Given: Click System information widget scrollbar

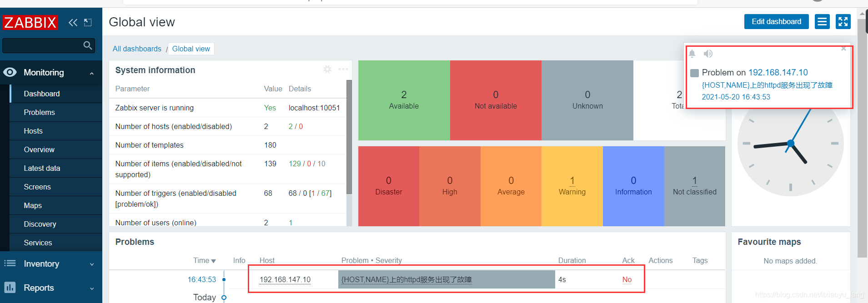Looking at the screenshot, I should [349, 136].
